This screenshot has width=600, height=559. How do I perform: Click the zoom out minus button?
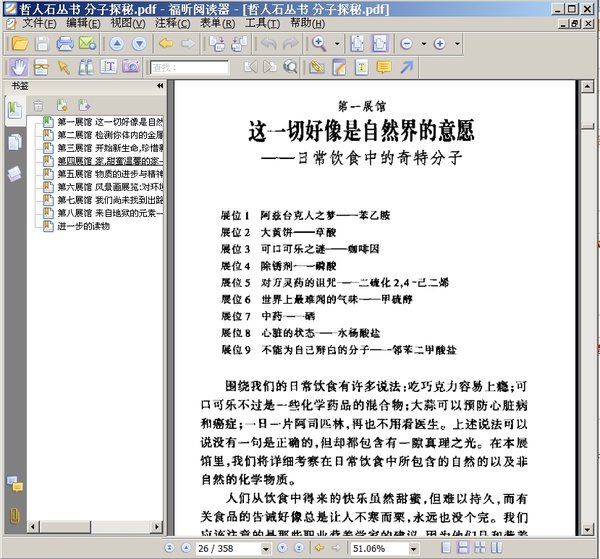coord(406,44)
